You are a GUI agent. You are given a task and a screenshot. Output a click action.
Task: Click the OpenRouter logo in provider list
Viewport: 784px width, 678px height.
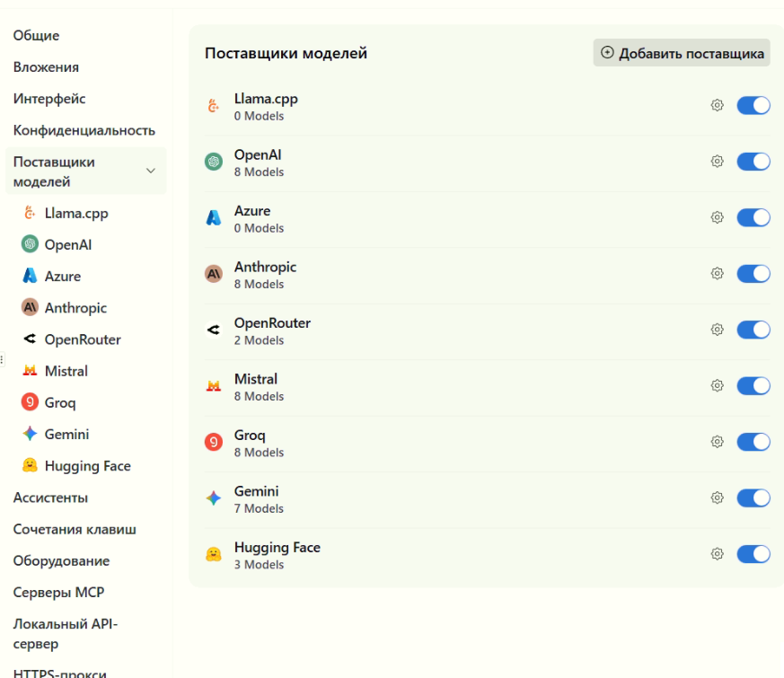214,330
